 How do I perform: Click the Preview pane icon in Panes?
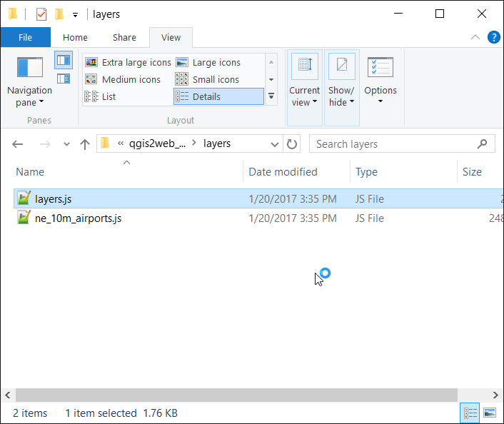tap(64, 60)
